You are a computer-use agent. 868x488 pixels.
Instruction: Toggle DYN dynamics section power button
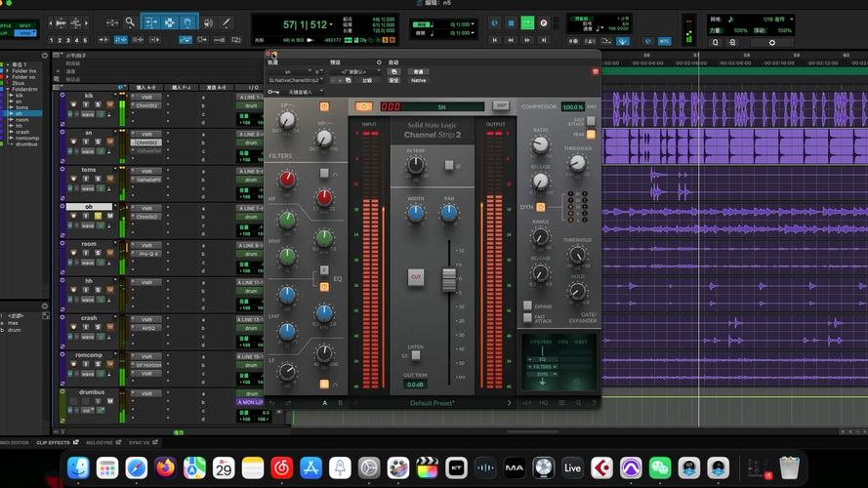pos(540,207)
